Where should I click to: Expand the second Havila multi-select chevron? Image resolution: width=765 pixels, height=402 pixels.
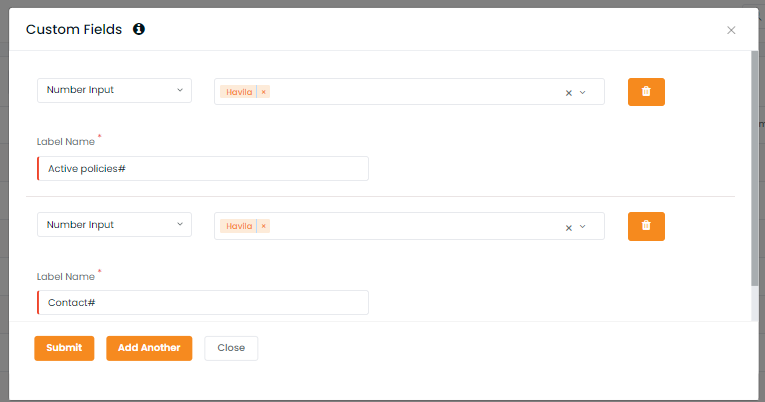(x=583, y=227)
